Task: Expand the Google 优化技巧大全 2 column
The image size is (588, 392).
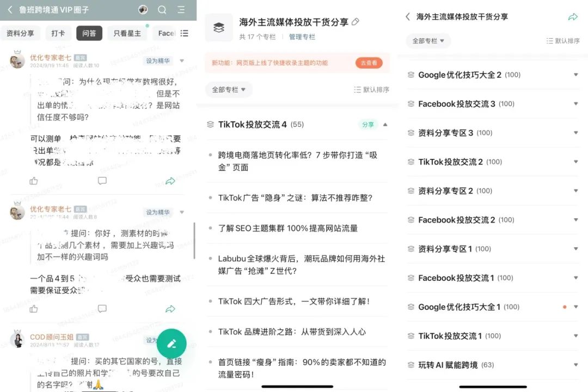Action: (575, 75)
